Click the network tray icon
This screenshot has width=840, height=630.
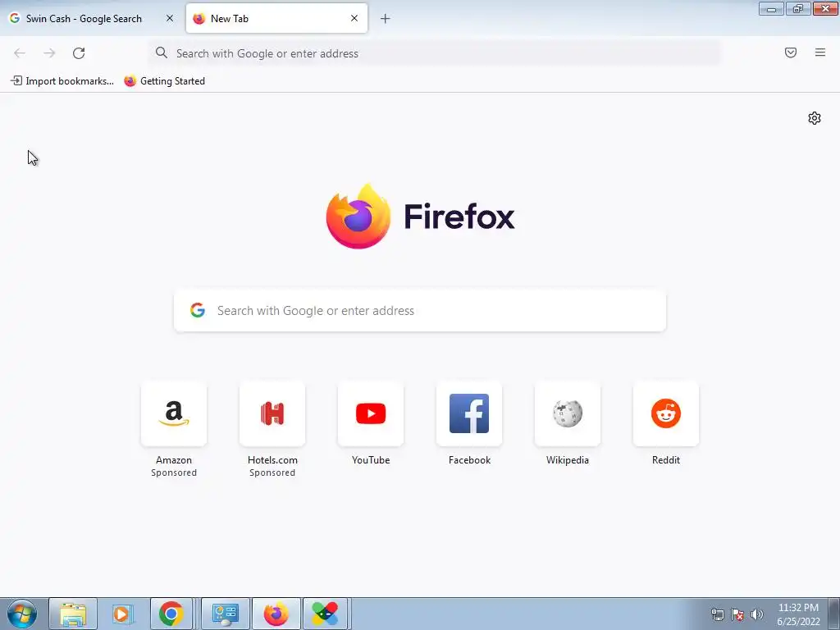click(717, 614)
